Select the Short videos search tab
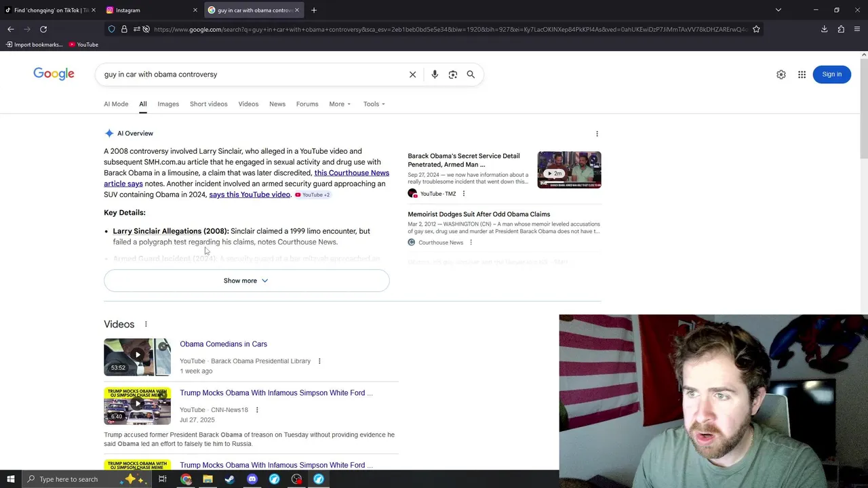 209,104
